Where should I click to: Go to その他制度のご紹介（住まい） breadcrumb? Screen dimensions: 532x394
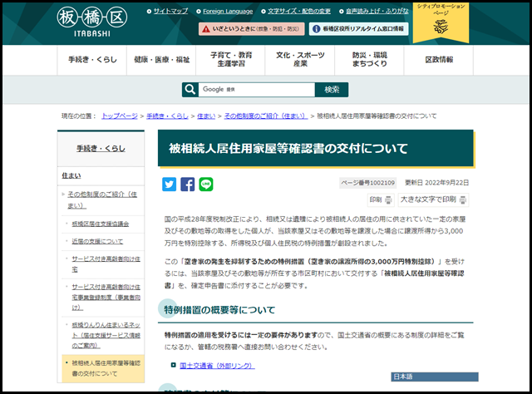[x=266, y=116]
